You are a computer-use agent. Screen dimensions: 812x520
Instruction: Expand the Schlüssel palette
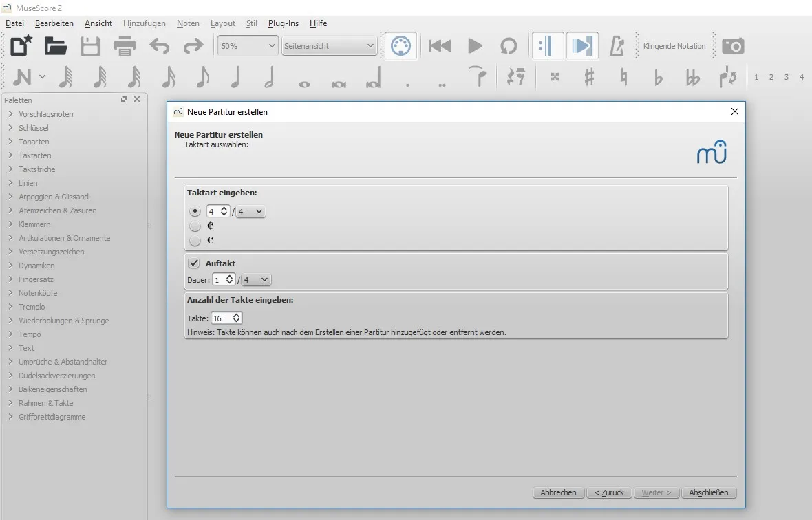point(10,128)
